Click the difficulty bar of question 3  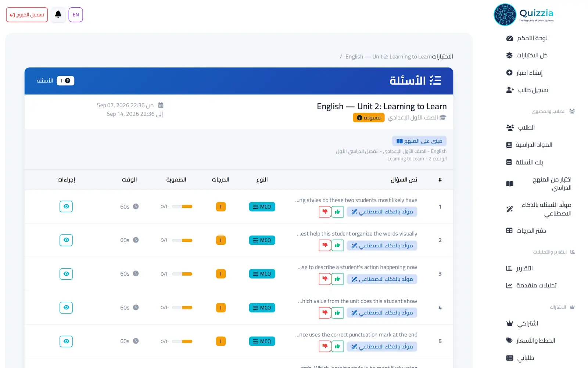(182, 274)
